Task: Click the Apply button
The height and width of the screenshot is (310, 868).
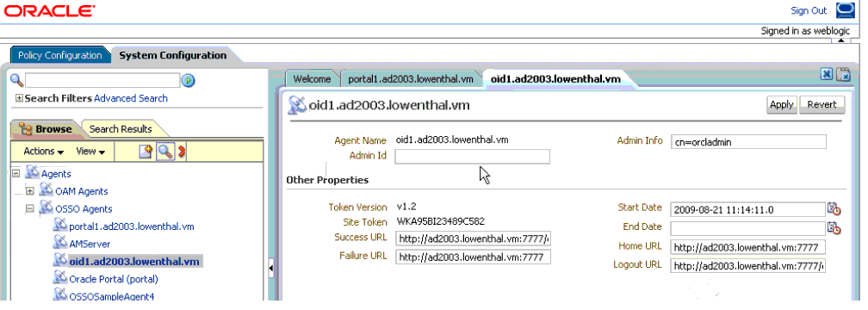Action: point(782,105)
